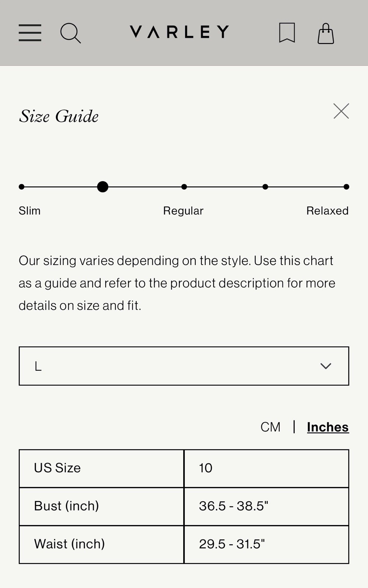Select the Regular midpoint on fit slider

184,187
